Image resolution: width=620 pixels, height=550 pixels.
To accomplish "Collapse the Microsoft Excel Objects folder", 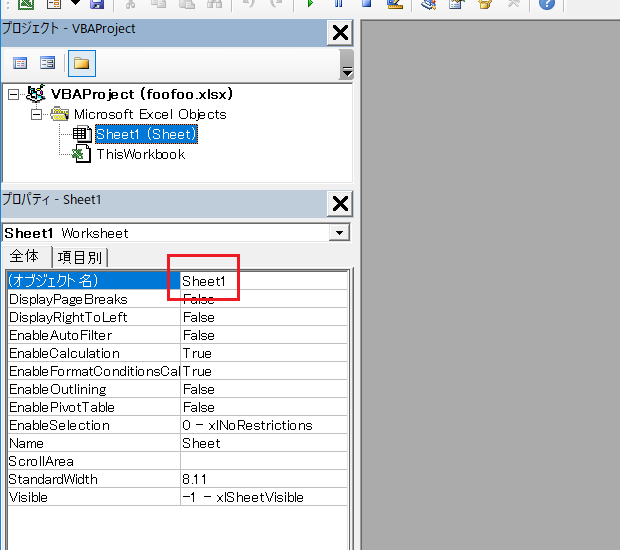I will click(x=36, y=114).
